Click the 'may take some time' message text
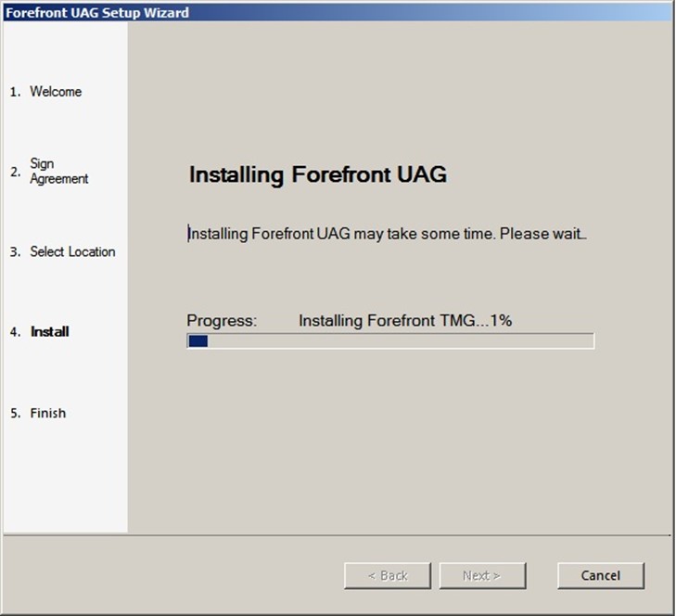The height and width of the screenshot is (616, 676). coord(388,234)
